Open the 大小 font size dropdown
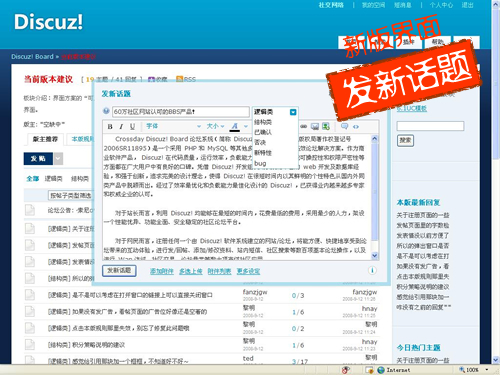 [215, 126]
